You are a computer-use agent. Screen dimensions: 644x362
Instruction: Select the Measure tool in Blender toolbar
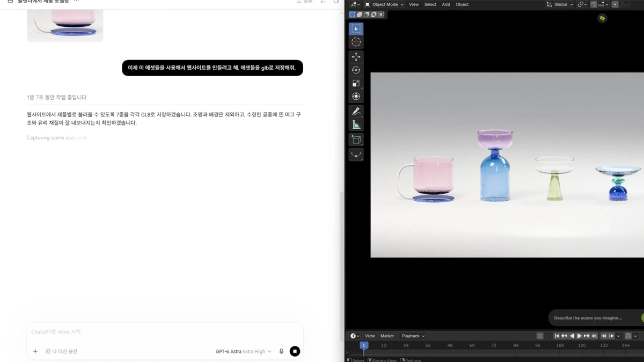pos(356,125)
